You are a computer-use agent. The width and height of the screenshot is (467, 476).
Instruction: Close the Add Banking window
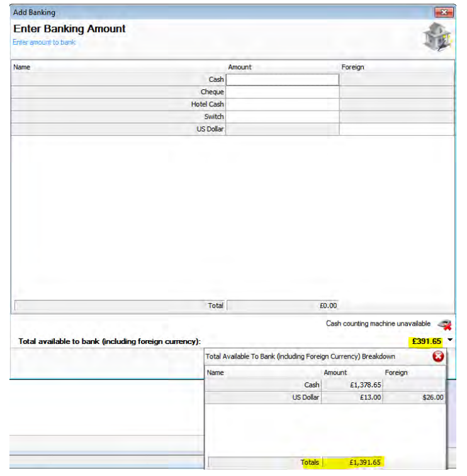click(444, 12)
